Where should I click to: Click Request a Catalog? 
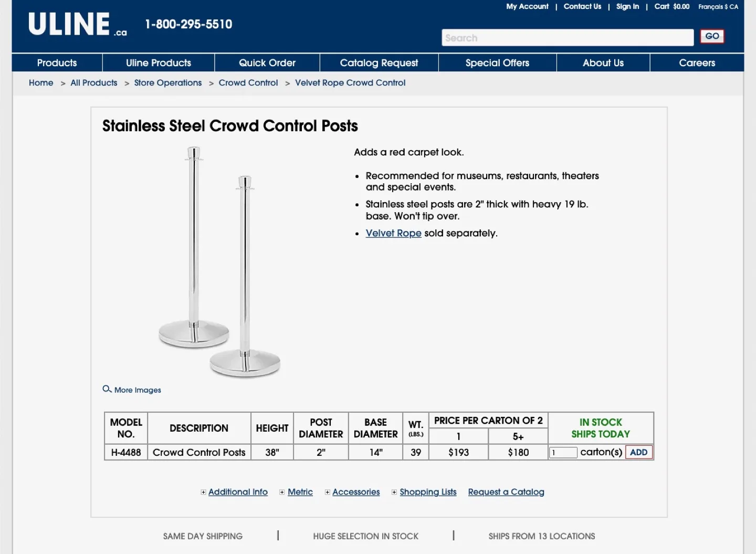[506, 492]
